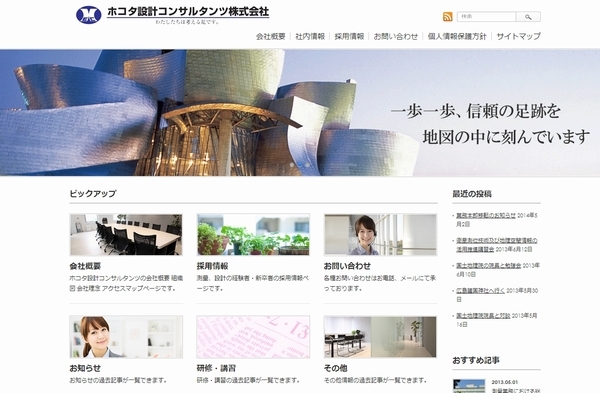Open the 会社概要 menu item

[x=271, y=36]
